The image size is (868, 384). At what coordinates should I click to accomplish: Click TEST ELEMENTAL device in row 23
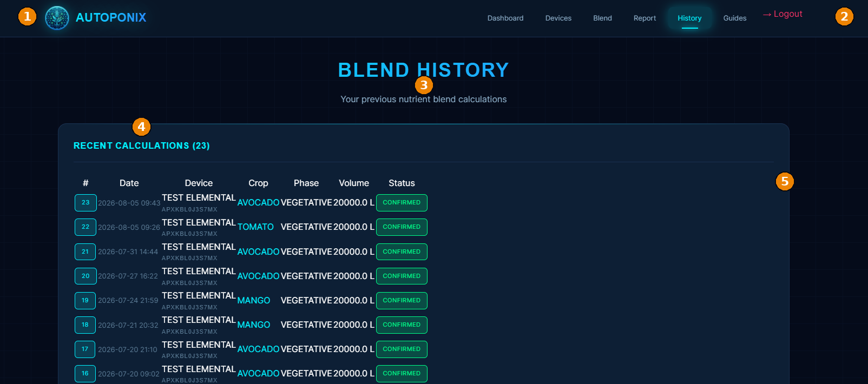199,198
